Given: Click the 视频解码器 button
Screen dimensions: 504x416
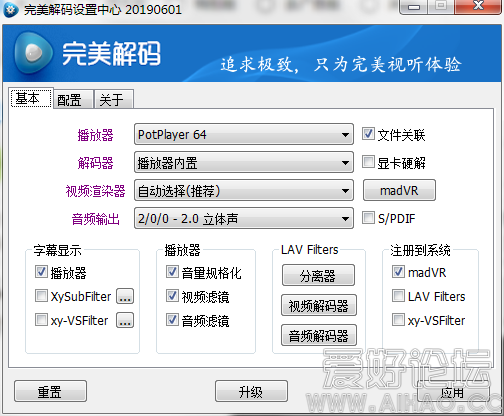Looking at the screenshot, I should (x=319, y=305).
